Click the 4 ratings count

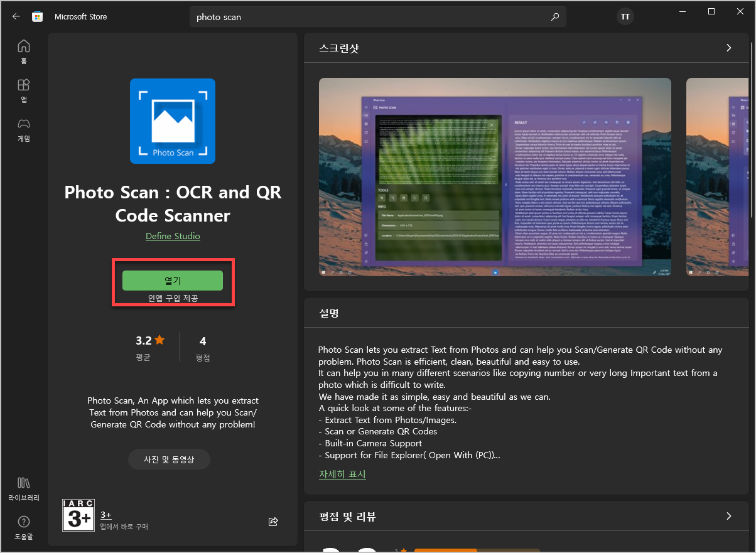click(x=203, y=341)
